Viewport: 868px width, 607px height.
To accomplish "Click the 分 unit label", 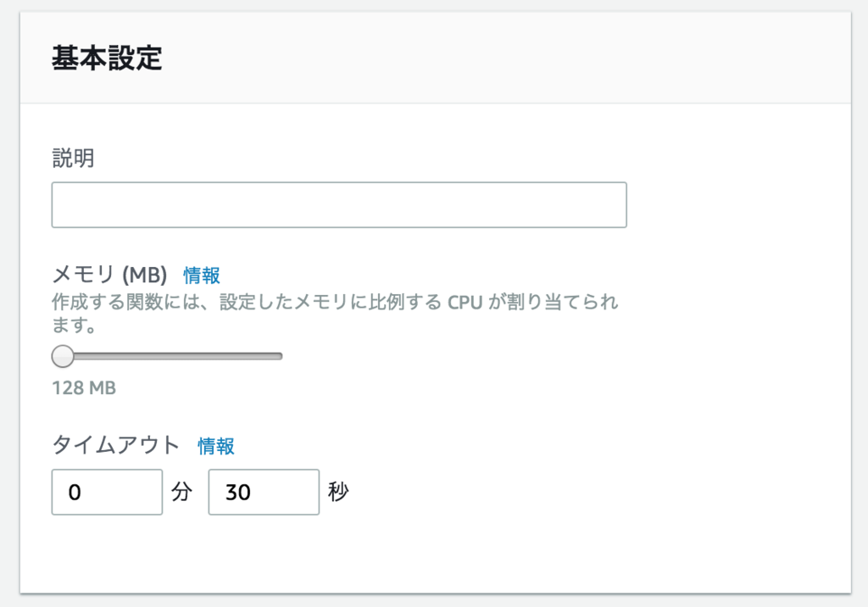I will (x=181, y=492).
